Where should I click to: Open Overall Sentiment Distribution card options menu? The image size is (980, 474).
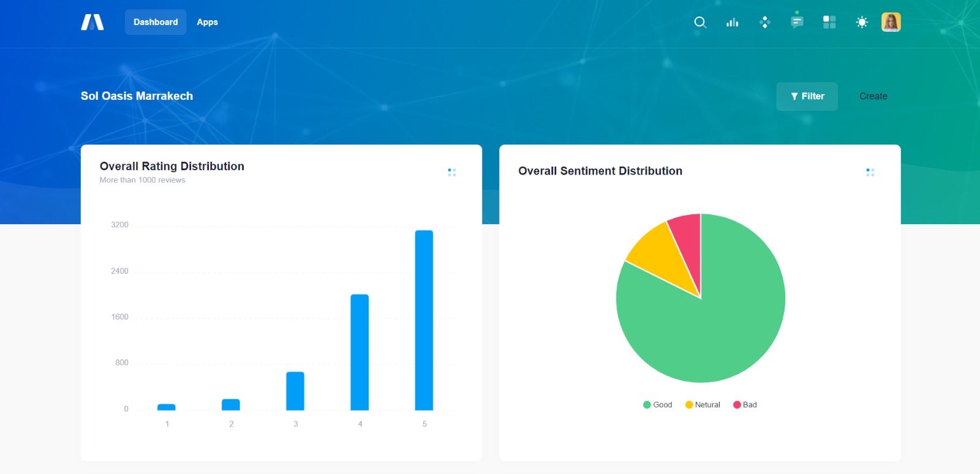coord(870,173)
